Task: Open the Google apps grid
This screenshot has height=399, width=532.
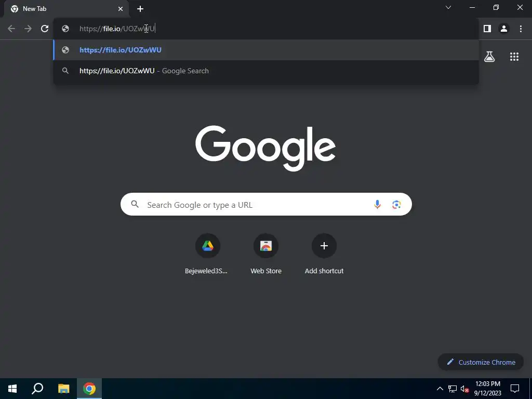Action: coord(514,56)
